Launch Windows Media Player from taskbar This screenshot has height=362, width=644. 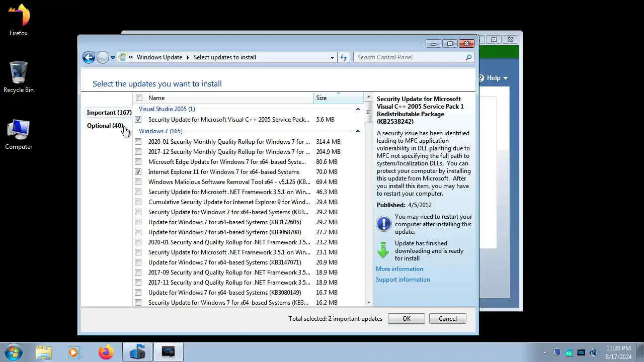(74, 352)
